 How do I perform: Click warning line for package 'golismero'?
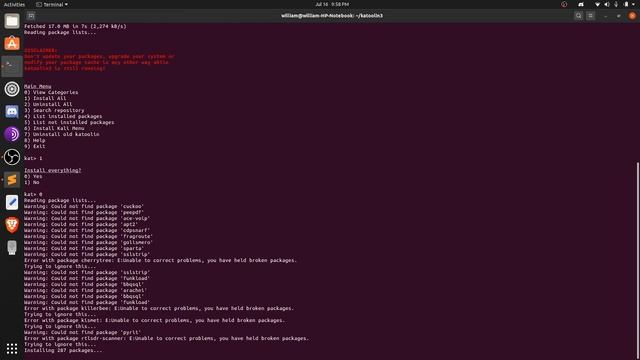pos(88,242)
